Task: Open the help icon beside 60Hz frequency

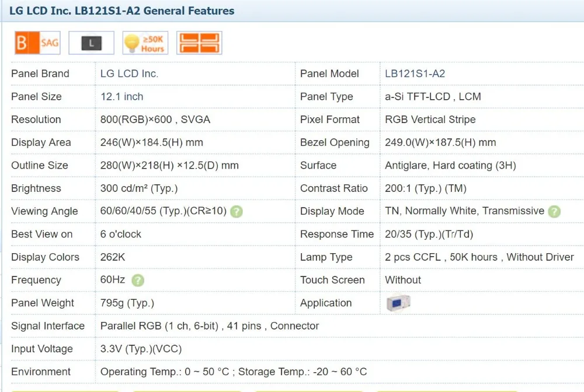Action: tap(138, 280)
